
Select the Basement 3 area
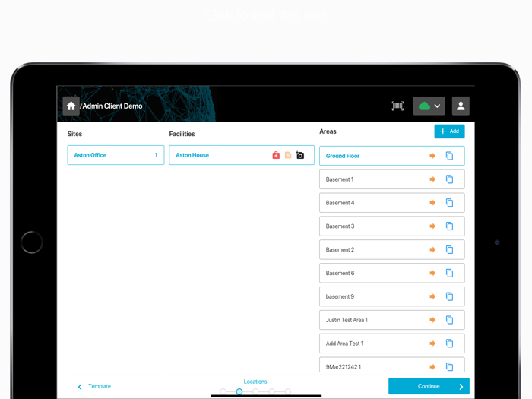click(x=392, y=226)
